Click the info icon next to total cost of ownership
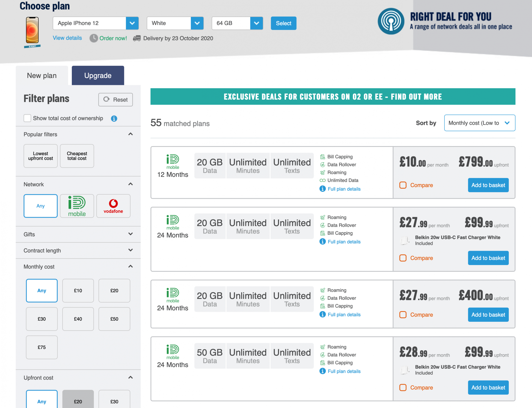Viewport: 532px width, 408px height. [114, 118]
